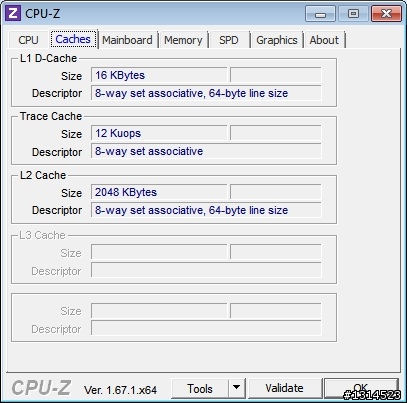Click version text 'Ver. 1.67.1.x64'
The image size is (407, 403).
point(120,390)
